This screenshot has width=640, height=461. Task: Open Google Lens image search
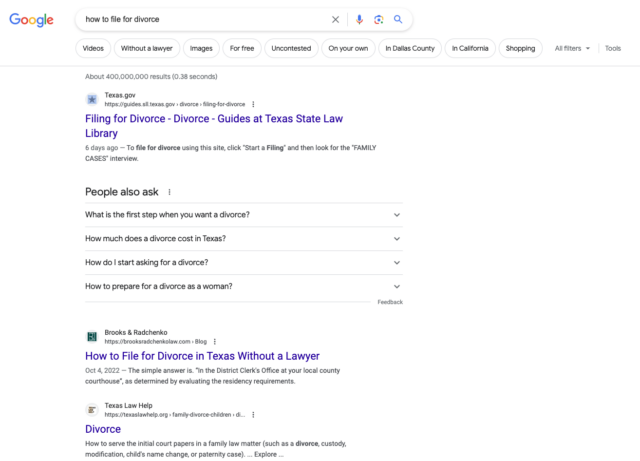click(378, 19)
